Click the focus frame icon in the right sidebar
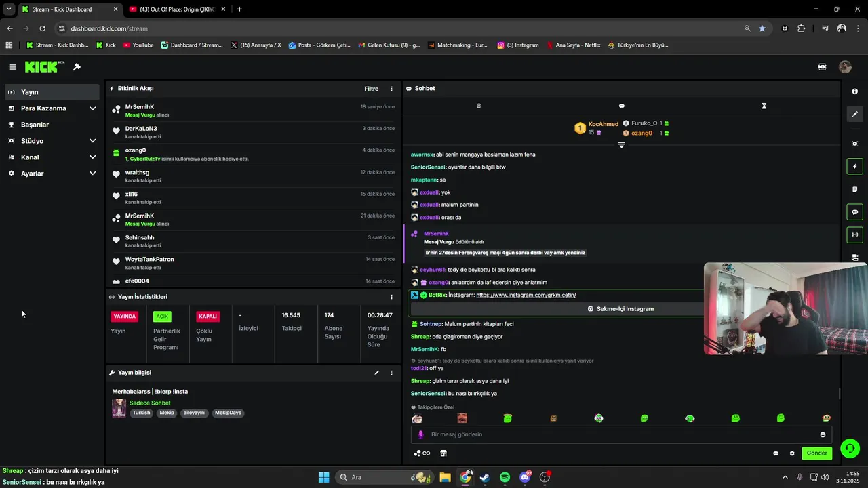 pos(854,144)
